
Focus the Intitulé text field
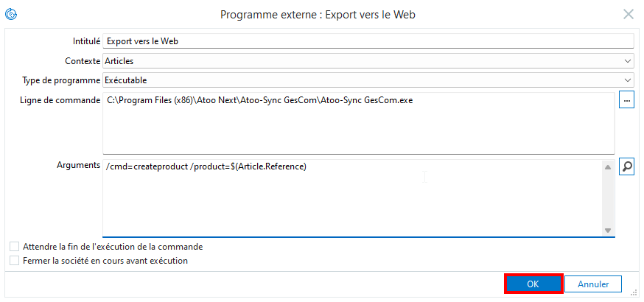click(x=368, y=41)
